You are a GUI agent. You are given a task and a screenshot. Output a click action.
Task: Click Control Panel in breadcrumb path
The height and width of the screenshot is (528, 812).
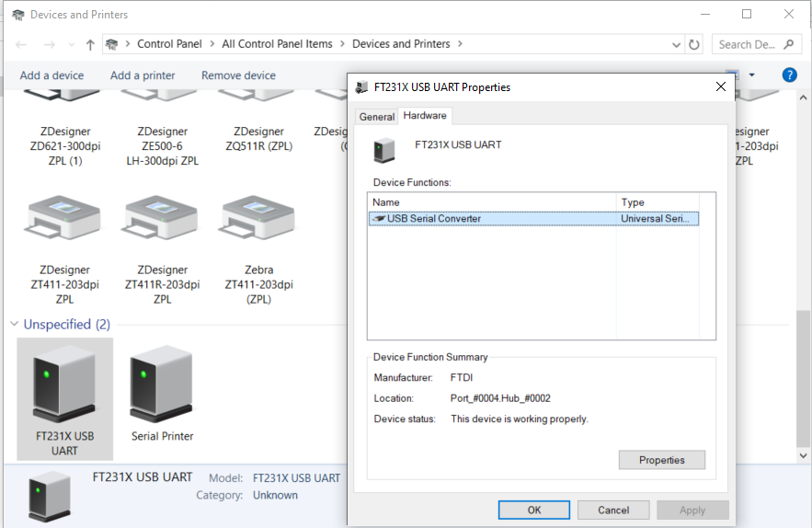pos(169,44)
